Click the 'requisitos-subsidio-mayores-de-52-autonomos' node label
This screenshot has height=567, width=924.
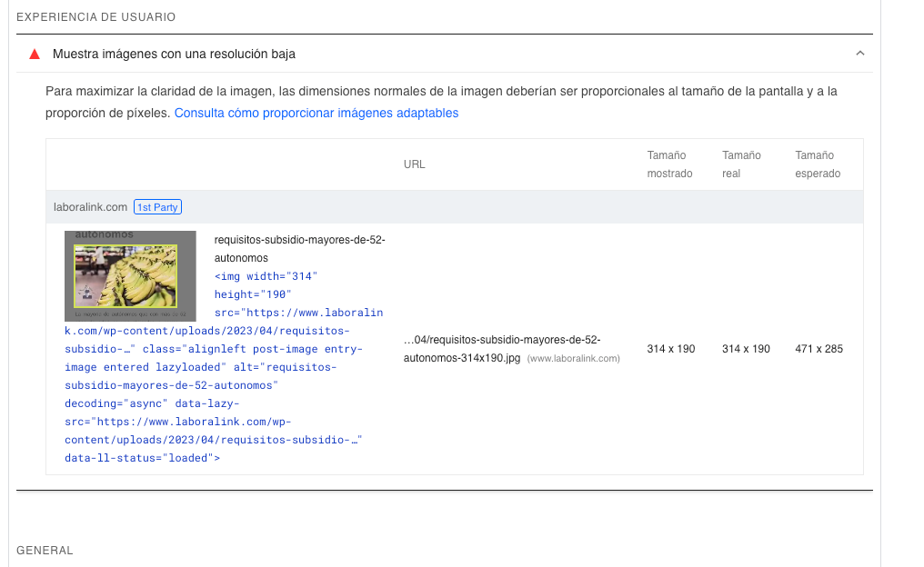299,249
